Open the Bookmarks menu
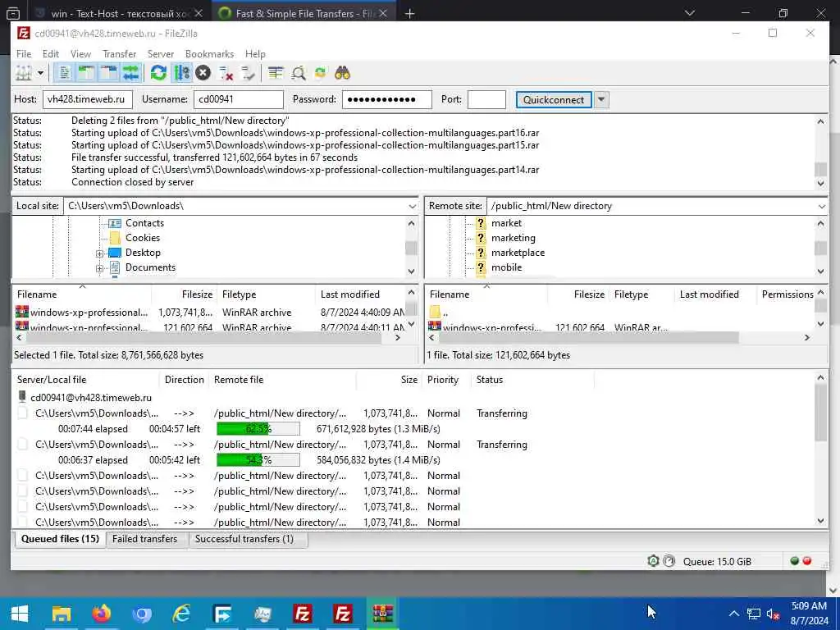The width and height of the screenshot is (840, 630). 209,53
